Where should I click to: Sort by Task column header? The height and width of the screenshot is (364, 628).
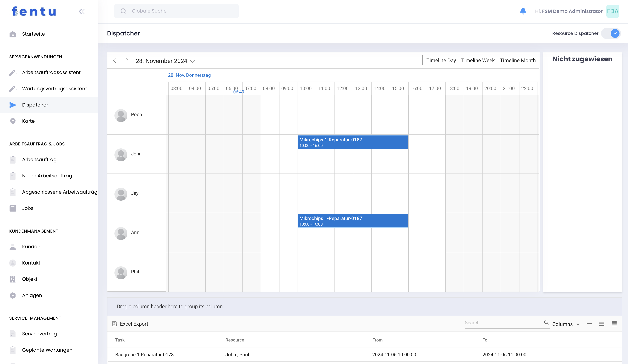coord(120,340)
